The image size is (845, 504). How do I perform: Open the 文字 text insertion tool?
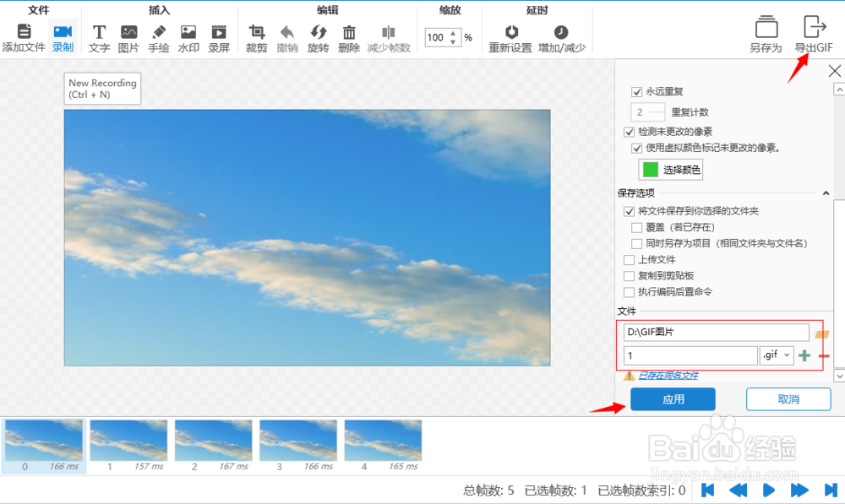[99, 34]
